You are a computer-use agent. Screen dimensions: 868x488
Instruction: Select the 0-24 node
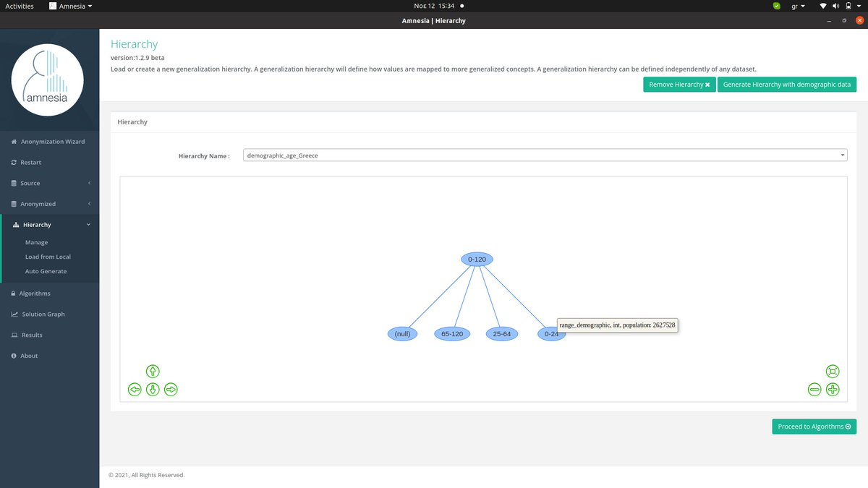pyautogui.click(x=551, y=334)
